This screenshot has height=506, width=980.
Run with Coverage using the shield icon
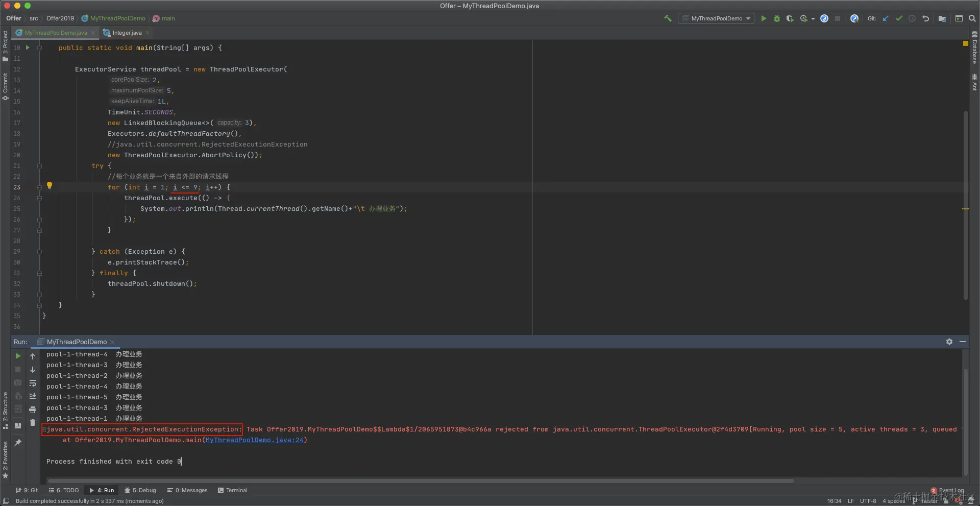[790, 18]
